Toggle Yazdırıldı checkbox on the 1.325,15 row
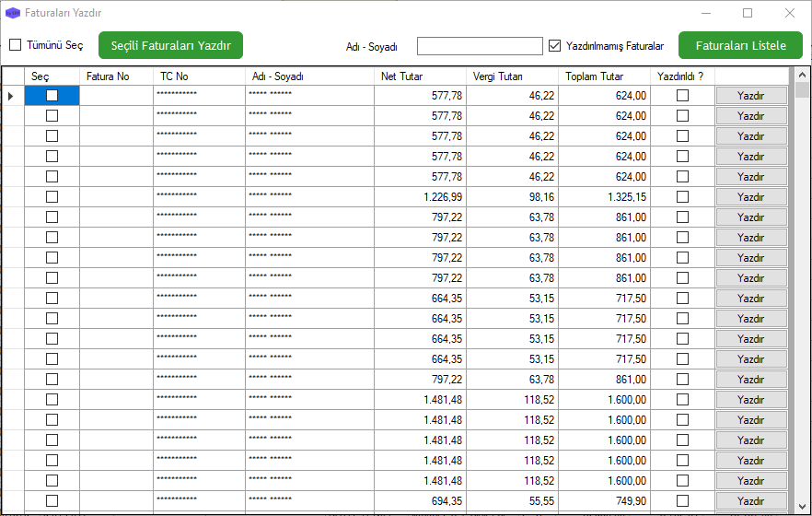Screen dimensions: 812x516 [x=682, y=197]
